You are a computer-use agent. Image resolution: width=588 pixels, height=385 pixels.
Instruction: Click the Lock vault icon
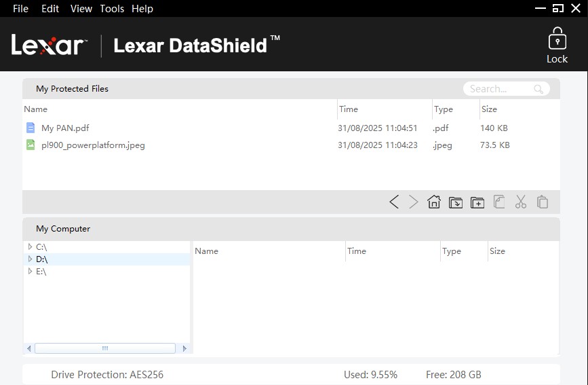(x=557, y=45)
